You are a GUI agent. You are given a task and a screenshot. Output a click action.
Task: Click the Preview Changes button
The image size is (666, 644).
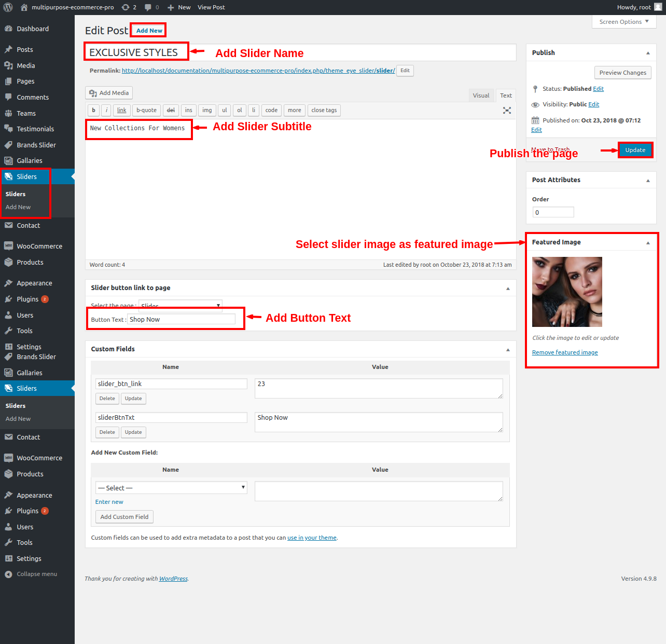click(x=622, y=73)
